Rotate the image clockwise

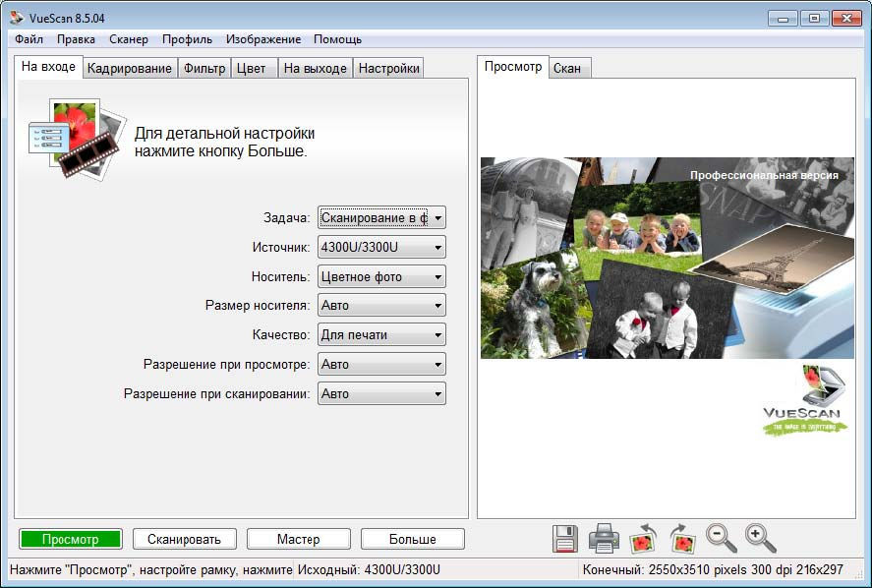pyautogui.click(x=680, y=538)
